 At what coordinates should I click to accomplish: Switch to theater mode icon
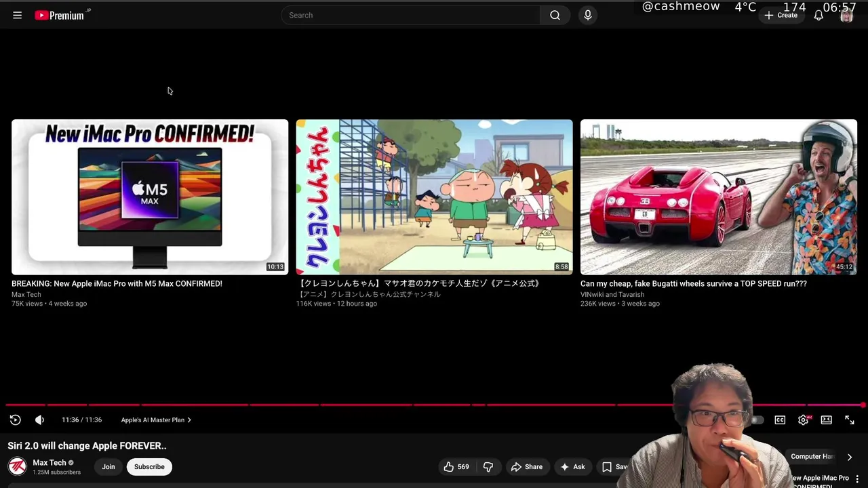(x=826, y=420)
